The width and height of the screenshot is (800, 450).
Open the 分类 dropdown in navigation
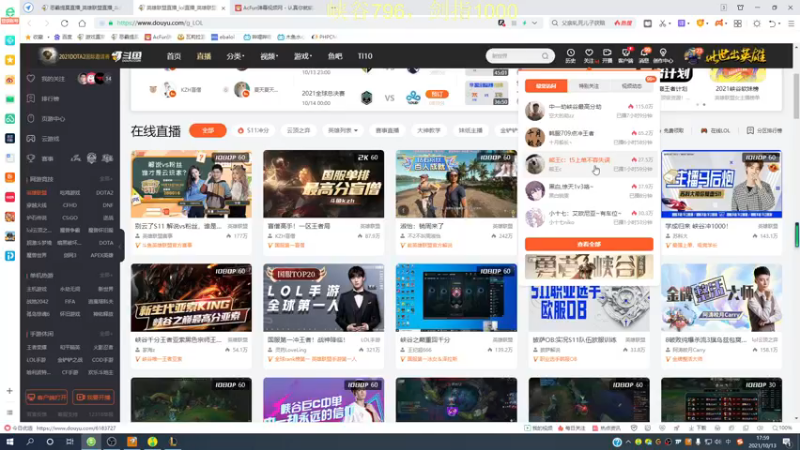[235, 56]
